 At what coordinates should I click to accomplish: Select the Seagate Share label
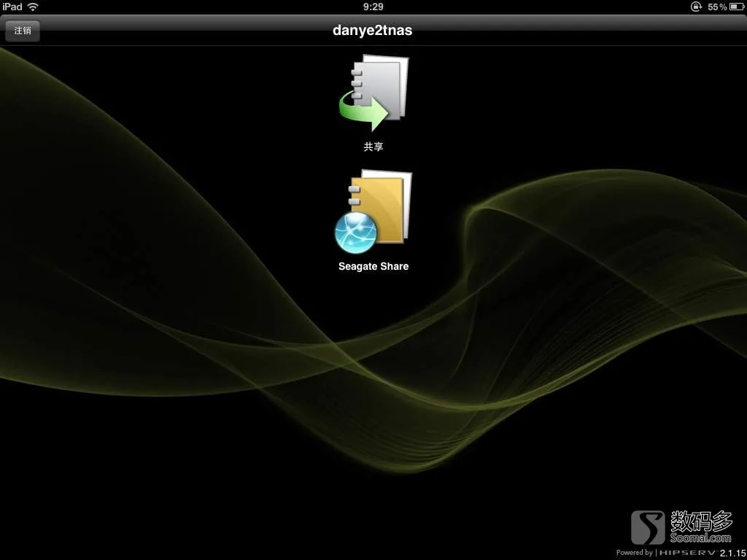373,266
